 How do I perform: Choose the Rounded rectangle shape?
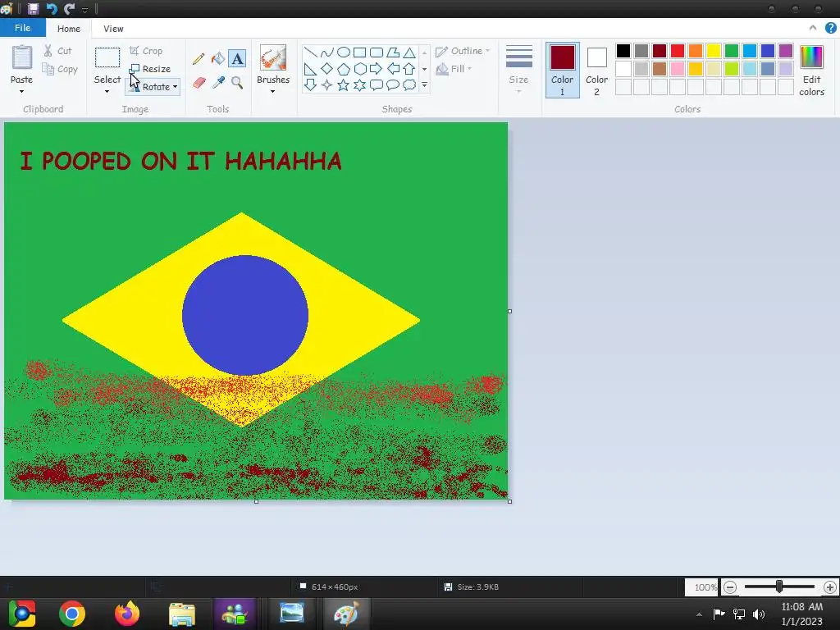coord(377,52)
